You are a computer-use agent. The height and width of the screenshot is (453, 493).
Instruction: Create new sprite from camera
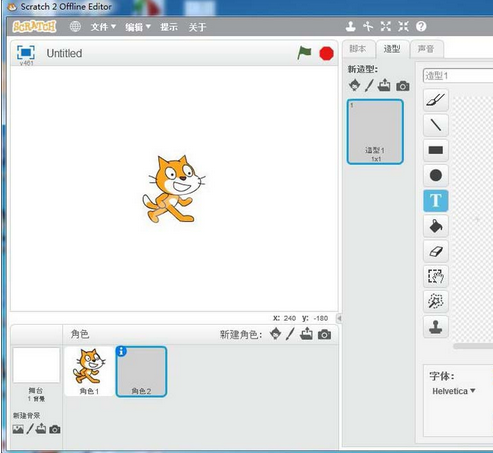[x=324, y=334]
